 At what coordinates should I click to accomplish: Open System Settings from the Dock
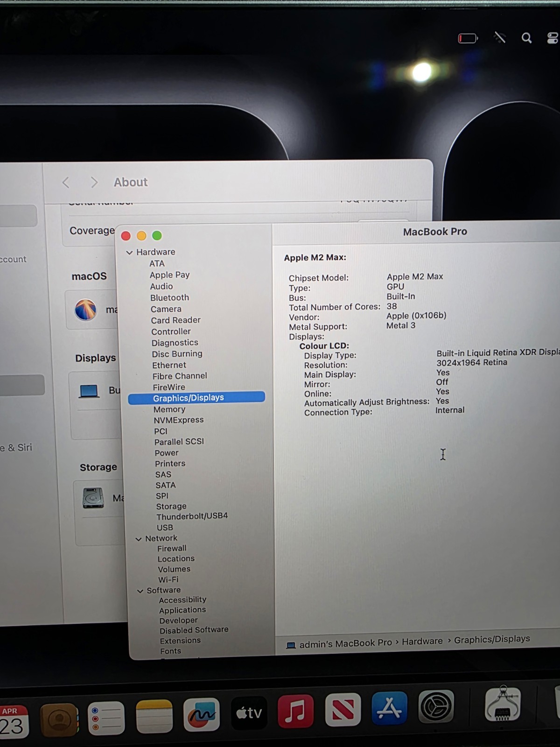(436, 706)
